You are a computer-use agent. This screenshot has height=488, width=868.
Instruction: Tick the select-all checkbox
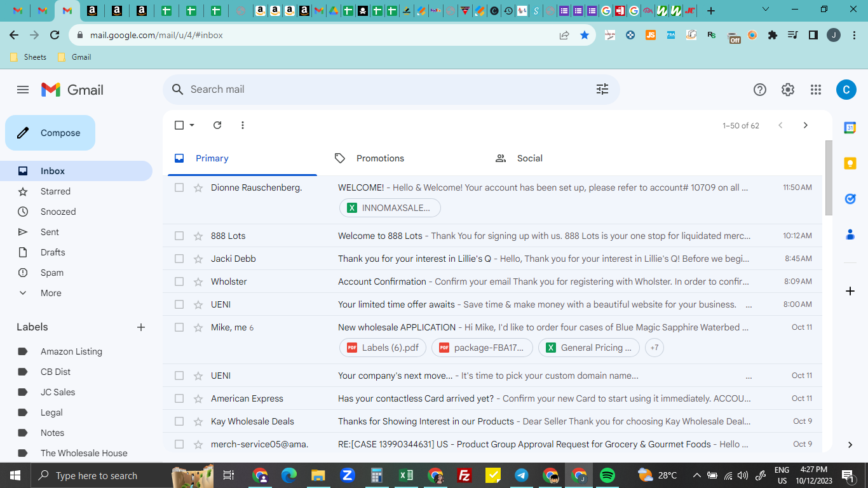click(x=179, y=125)
